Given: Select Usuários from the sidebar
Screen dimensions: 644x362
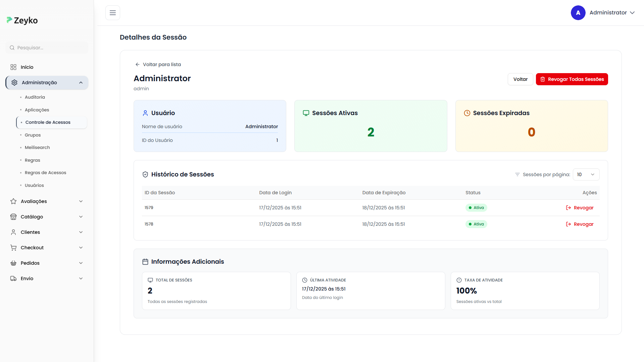Looking at the screenshot, I should [34, 186].
